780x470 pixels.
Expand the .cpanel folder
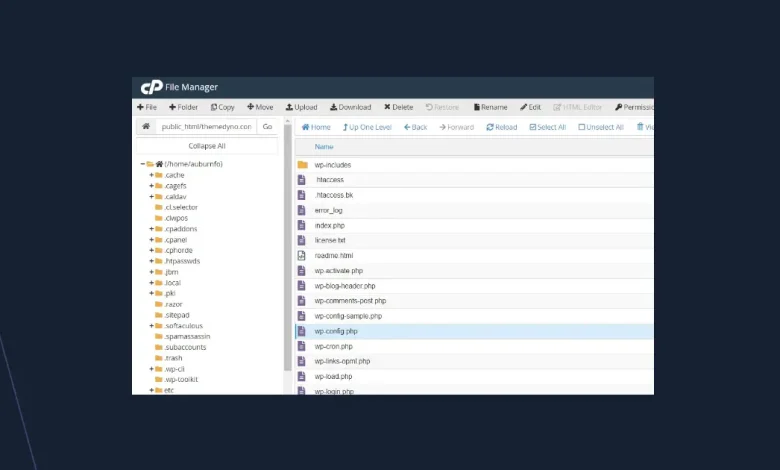(x=151, y=240)
